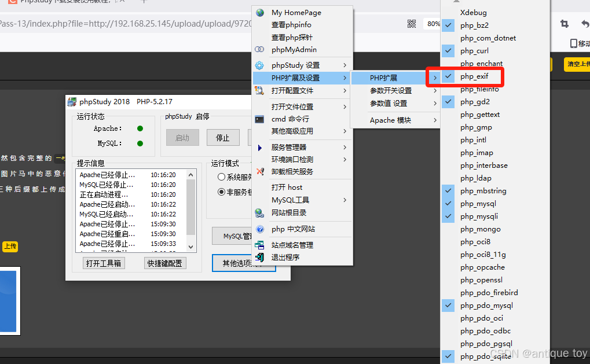Expand the 打开配置文件 submenu
590x364 pixels.
pos(302,91)
